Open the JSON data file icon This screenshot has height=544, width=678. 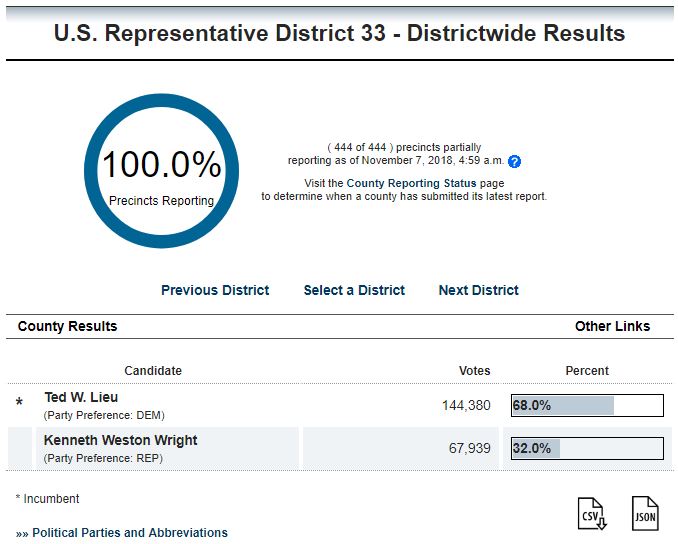pos(645,513)
